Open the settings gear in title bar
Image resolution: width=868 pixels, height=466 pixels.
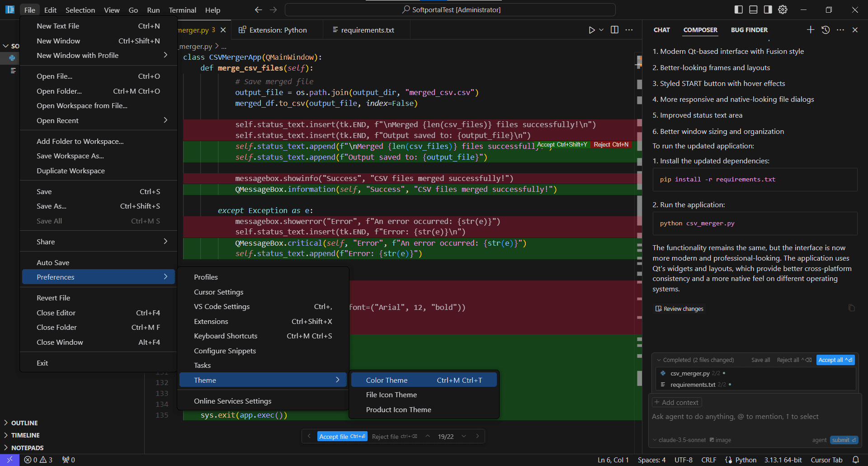[x=783, y=10]
